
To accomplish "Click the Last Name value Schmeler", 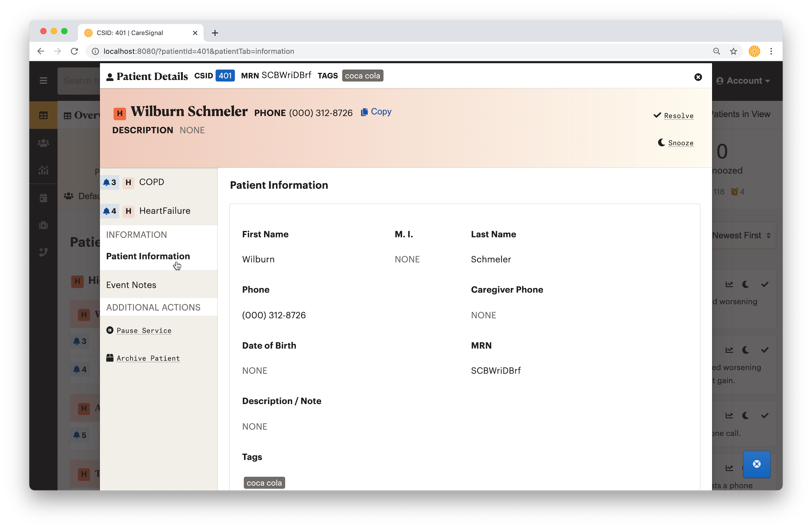I will click(491, 260).
